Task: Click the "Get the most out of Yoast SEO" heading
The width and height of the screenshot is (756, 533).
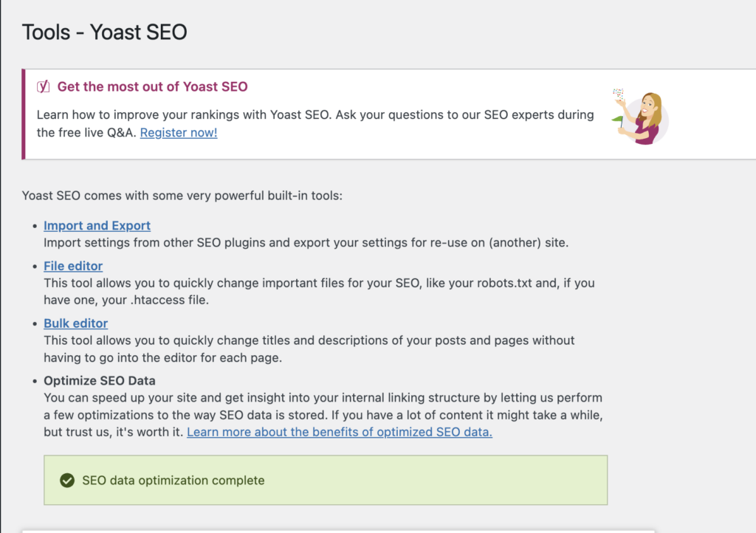Action: (x=152, y=87)
